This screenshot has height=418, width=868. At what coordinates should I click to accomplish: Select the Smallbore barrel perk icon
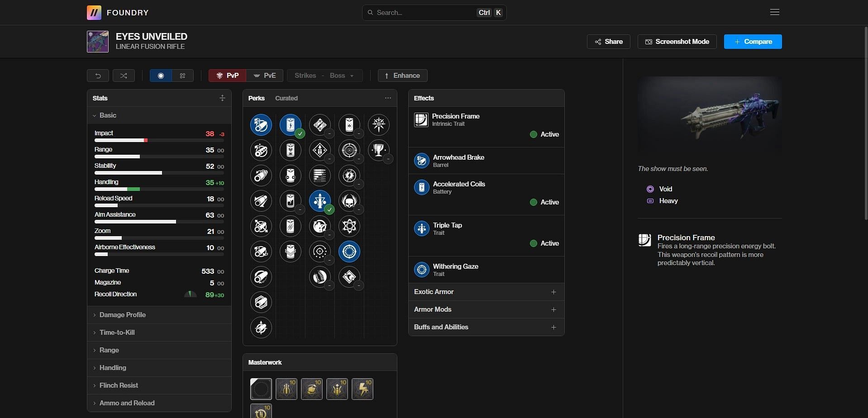[x=261, y=328]
